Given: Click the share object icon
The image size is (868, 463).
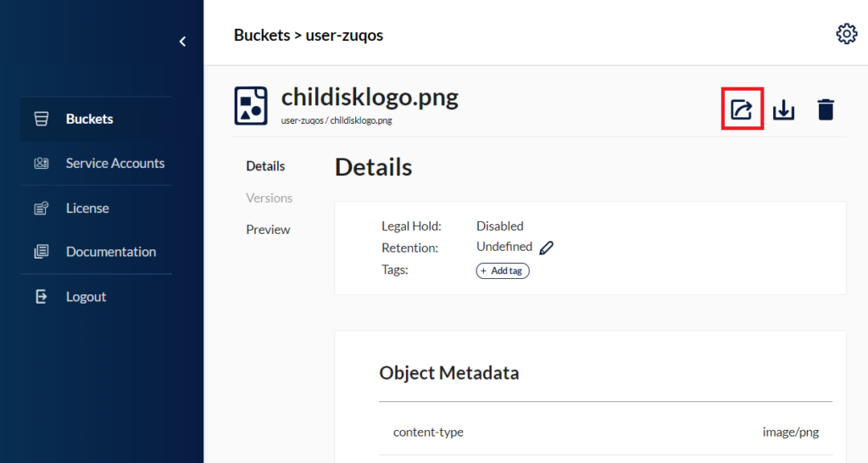Looking at the screenshot, I should [x=742, y=109].
